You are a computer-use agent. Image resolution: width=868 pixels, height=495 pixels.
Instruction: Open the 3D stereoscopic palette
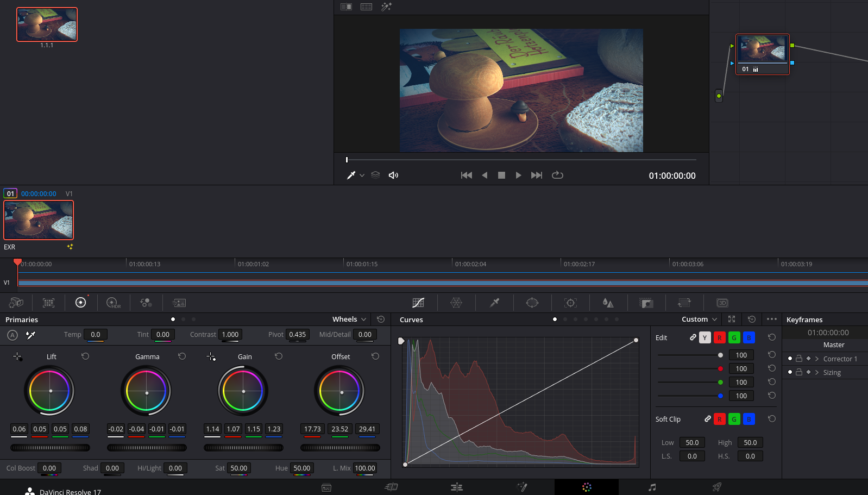[x=722, y=303]
